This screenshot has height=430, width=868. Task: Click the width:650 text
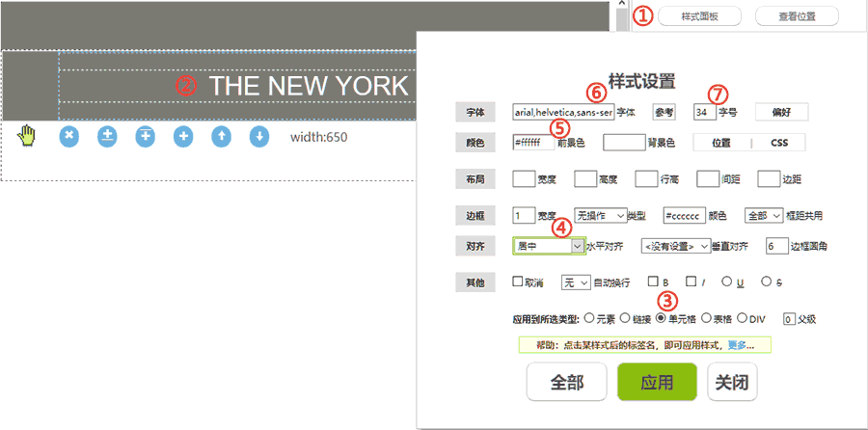tap(319, 137)
